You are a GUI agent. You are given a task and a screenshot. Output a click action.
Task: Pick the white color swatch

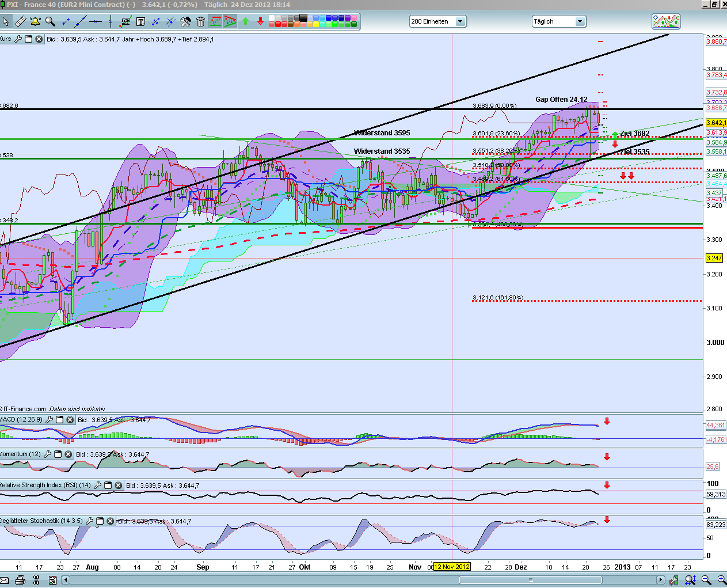point(272,18)
